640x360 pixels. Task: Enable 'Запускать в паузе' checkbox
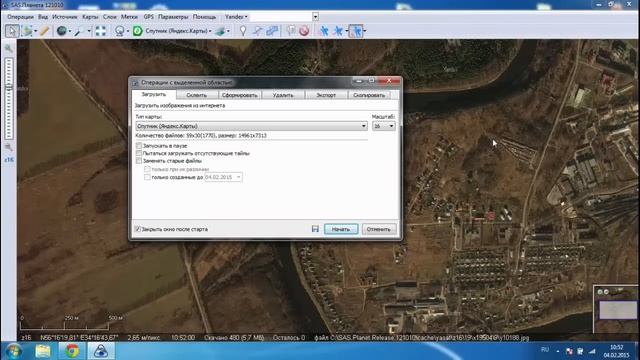pyautogui.click(x=139, y=146)
